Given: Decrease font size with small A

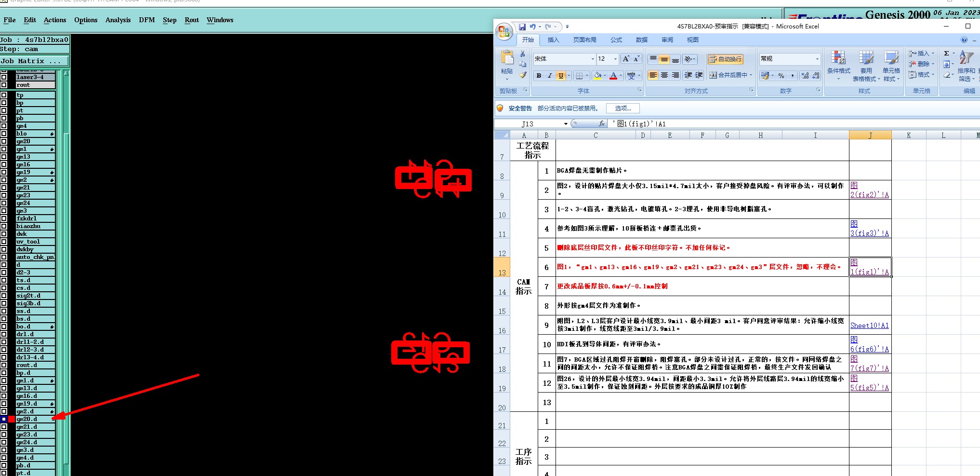Looking at the screenshot, I should coord(636,59).
